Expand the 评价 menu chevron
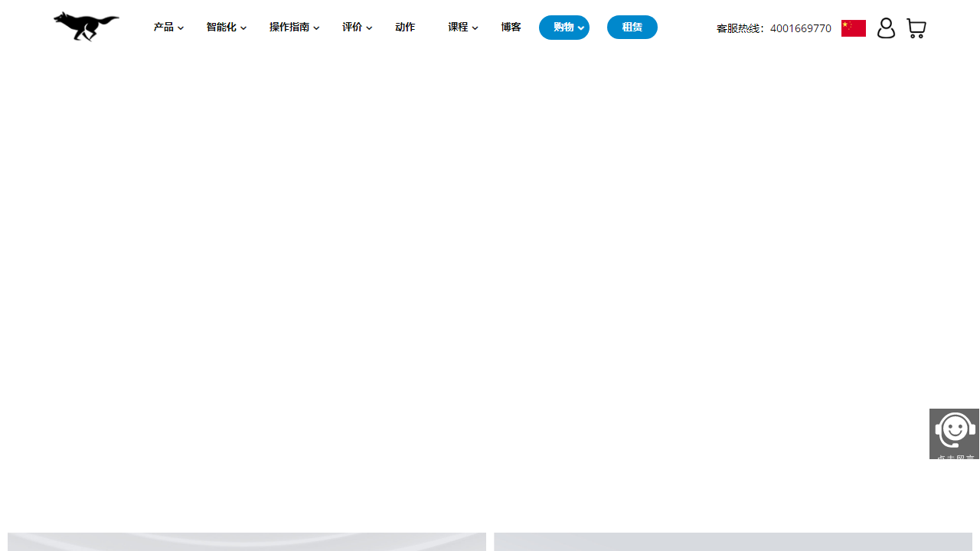The width and height of the screenshot is (980, 551). point(369,28)
